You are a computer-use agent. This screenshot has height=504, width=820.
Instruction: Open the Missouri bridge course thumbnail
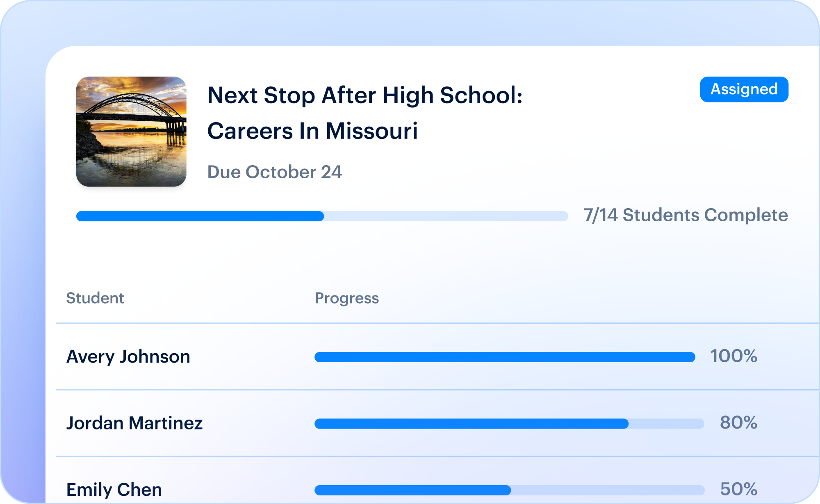[x=131, y=132]
